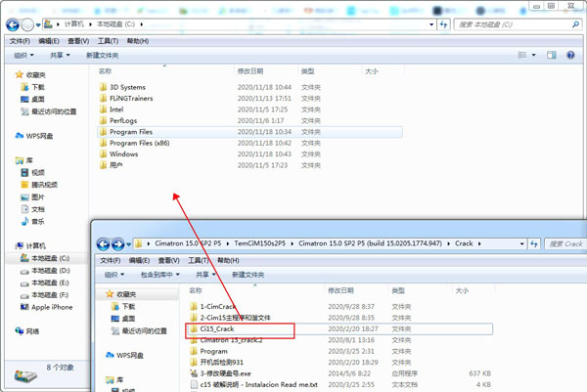587x392 pixels.
Task: Select the 1-CimCrack folder
Action: (212, 306)
